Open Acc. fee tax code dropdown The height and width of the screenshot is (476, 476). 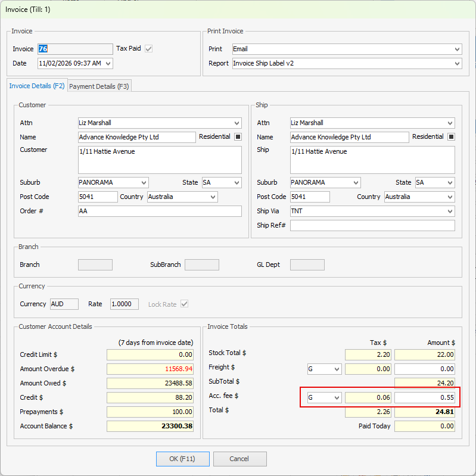(337, 398)
